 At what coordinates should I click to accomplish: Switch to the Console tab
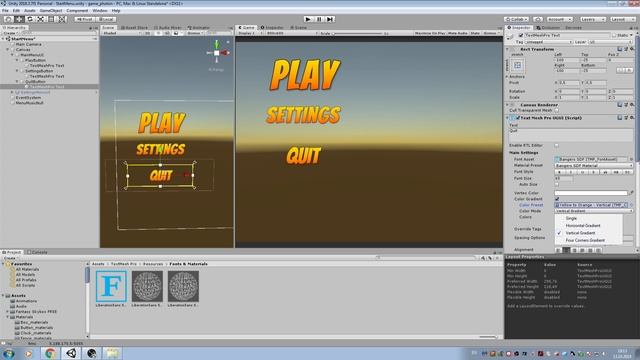[38, 252]
